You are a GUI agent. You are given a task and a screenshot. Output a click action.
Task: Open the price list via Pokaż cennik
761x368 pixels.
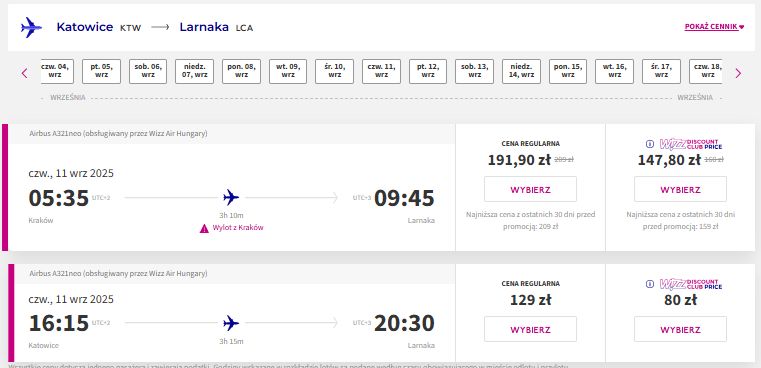pyautogui.click(x=714, y=27)
